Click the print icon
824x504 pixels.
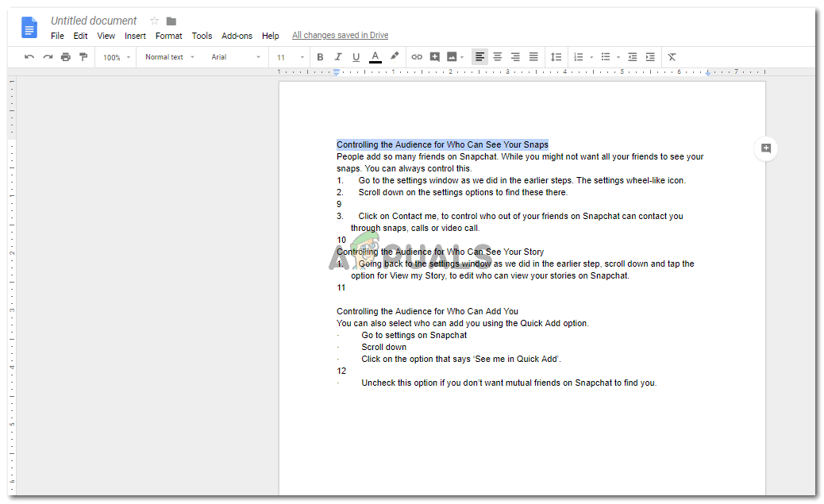click(65, 57)
